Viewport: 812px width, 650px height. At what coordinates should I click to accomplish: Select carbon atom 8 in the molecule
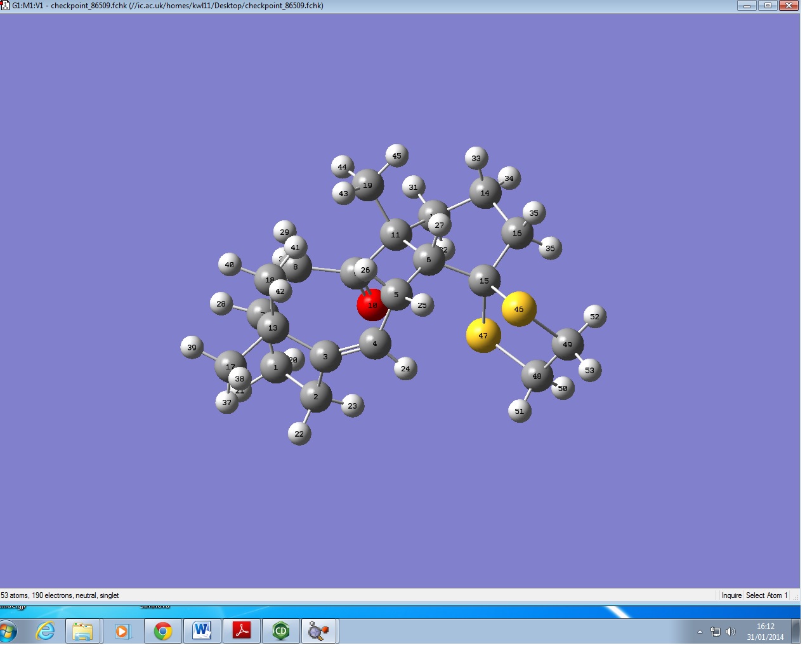coord(296,267)
